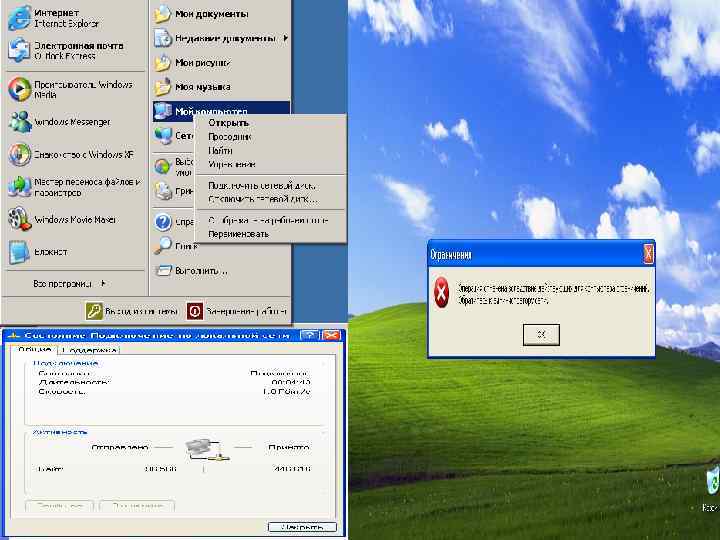
Task: Click the help question button in network status title
Action: pyautogui.click(x=309, y=335)
